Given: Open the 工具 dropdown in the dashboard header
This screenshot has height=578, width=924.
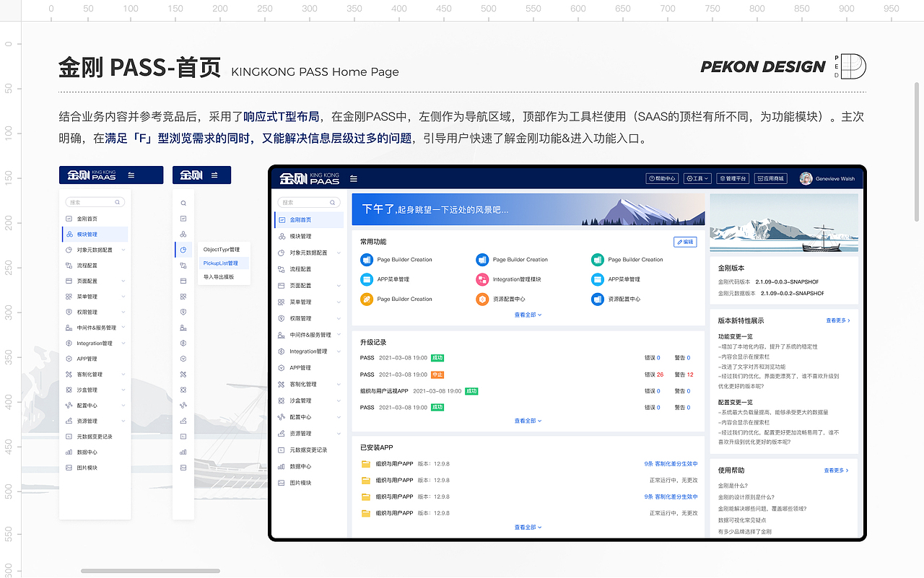Looking at the screenshot, I should [x=698, y=178].
